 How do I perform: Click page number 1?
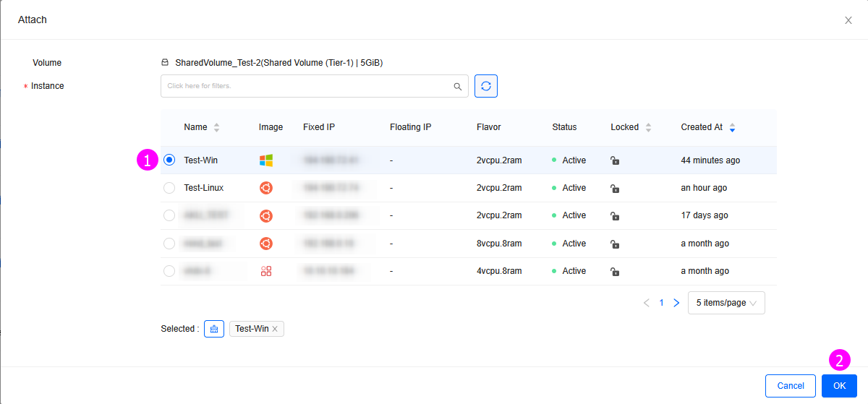661,304
